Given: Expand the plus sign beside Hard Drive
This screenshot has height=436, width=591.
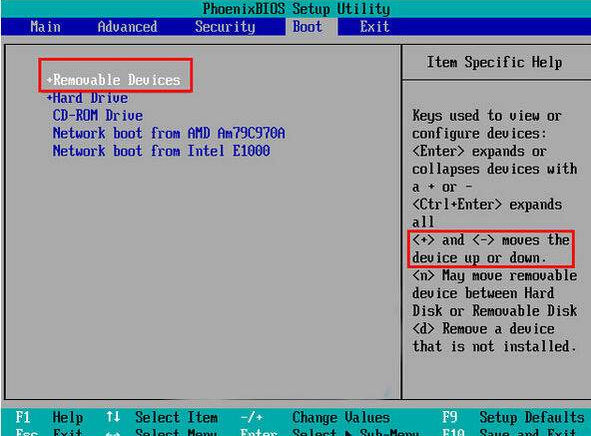Looking at the screenshot, I should tap(49, 98).
